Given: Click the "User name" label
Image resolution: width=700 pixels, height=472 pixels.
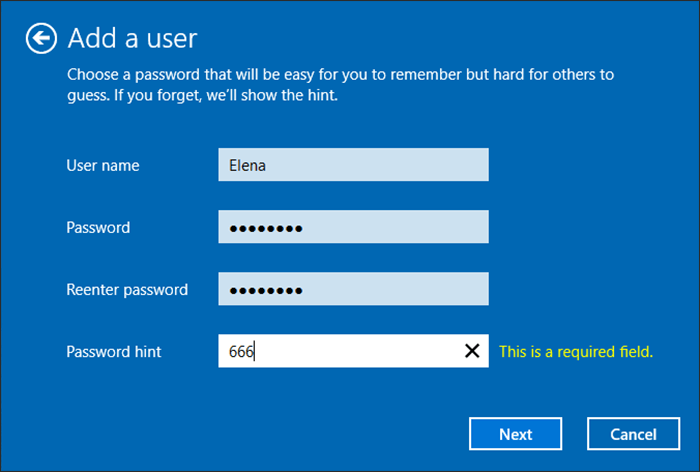Looking at the screenshot, I should click(x=103, y=165).
